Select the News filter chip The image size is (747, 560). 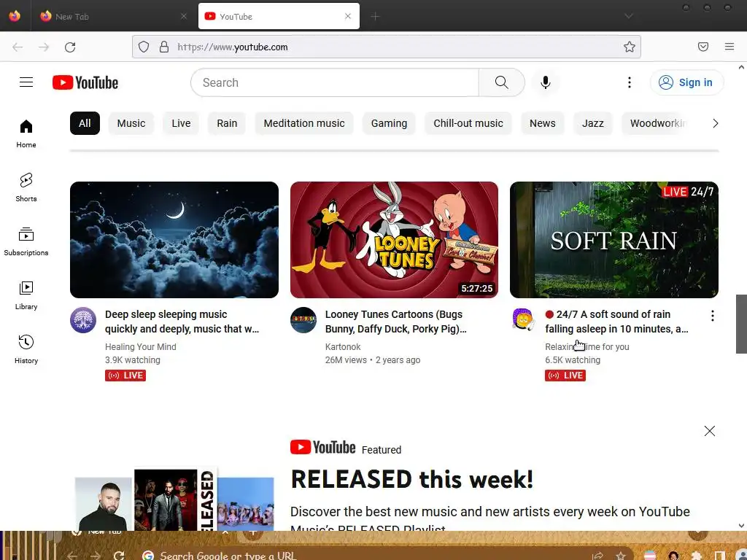coord(542,123)
